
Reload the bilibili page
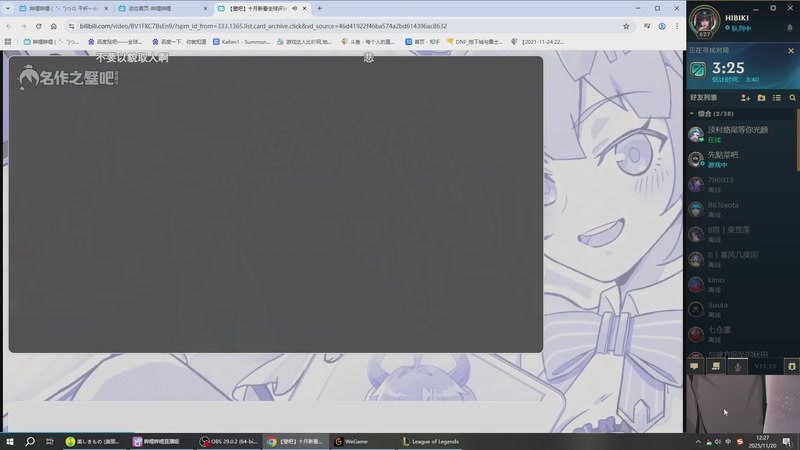39,26
